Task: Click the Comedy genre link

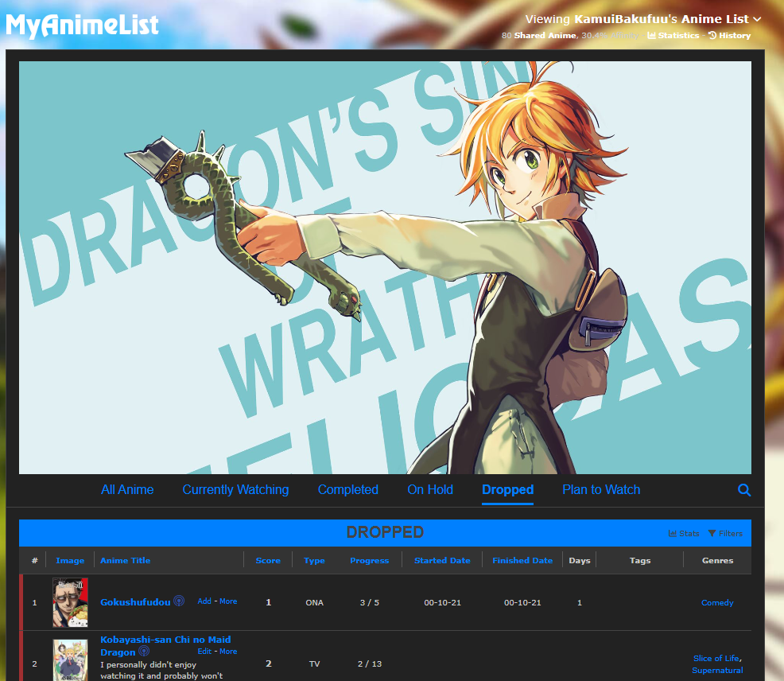Action: [717, 602]
